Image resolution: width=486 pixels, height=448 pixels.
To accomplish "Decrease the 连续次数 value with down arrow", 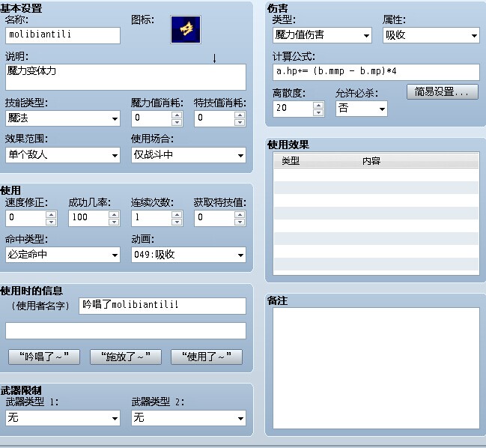I will [177, 222].
